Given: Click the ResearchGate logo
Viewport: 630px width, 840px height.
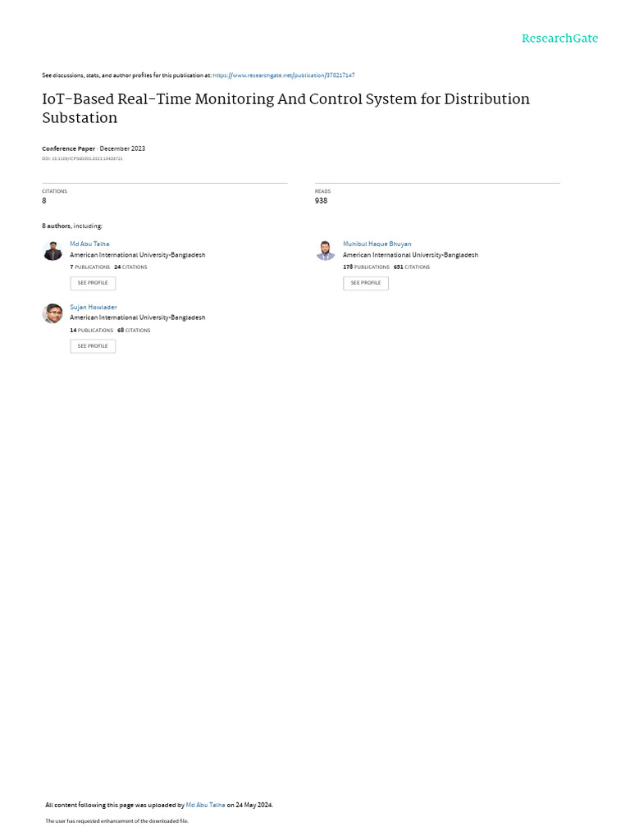Looking at the screenshot, I should click(x=559, y=39).
